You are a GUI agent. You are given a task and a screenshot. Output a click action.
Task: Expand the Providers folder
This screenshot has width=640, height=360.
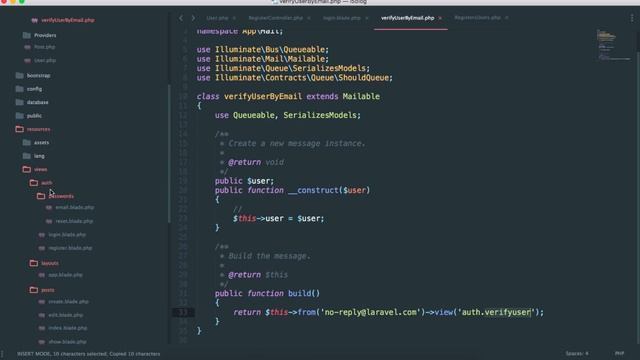[x=27, y=36]
